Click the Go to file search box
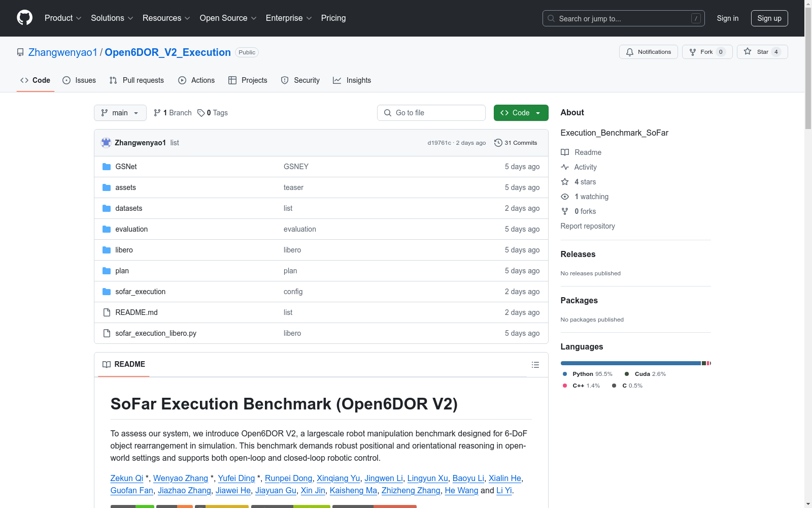This screenshot has width=812, height=508. [431, 113]
